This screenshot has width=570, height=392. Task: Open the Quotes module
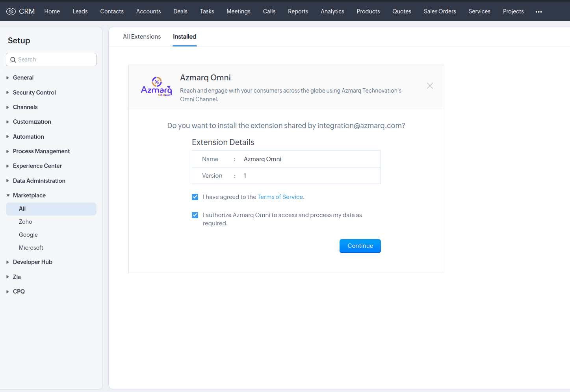[402, 11]
